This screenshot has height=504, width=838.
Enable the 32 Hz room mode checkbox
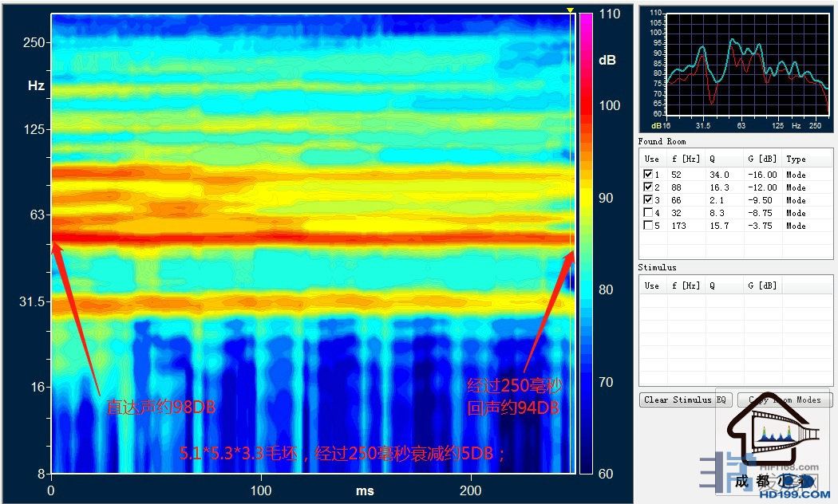648,212
